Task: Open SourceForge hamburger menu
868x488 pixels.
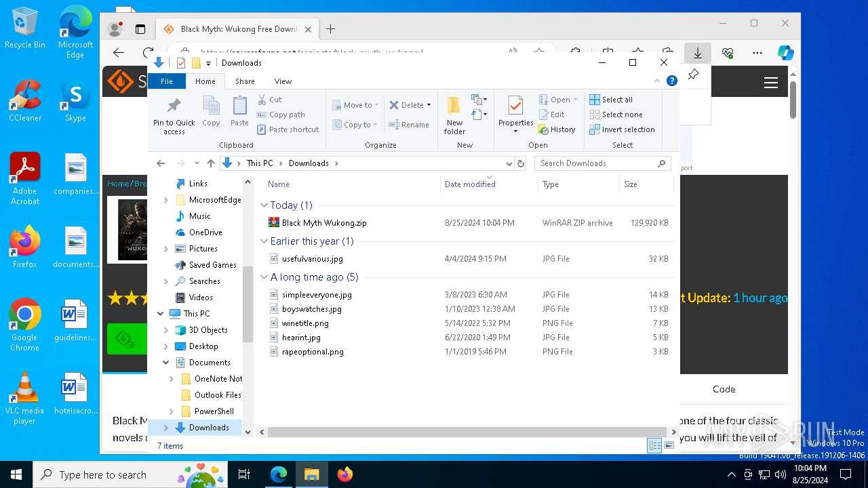Action: click(x=770, y=83)
